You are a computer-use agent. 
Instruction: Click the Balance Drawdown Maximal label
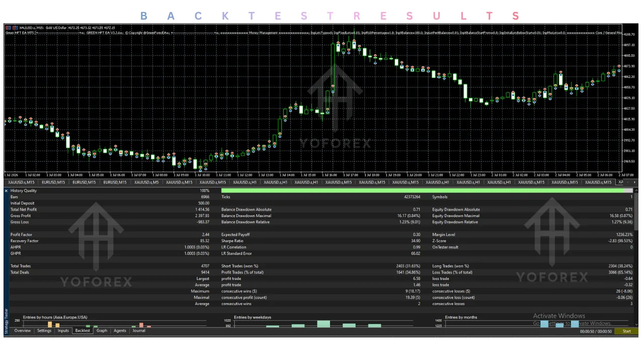point(247,216)
